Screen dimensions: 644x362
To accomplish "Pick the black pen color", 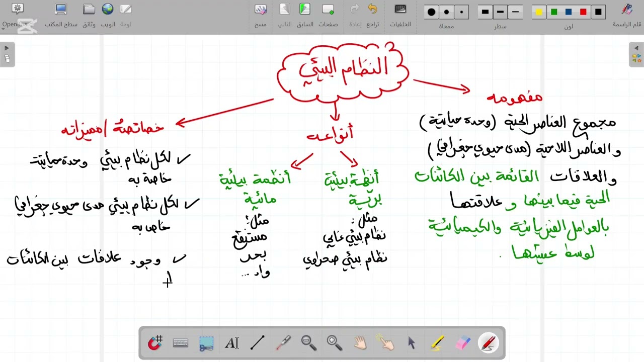I will (x=598, y=12).
